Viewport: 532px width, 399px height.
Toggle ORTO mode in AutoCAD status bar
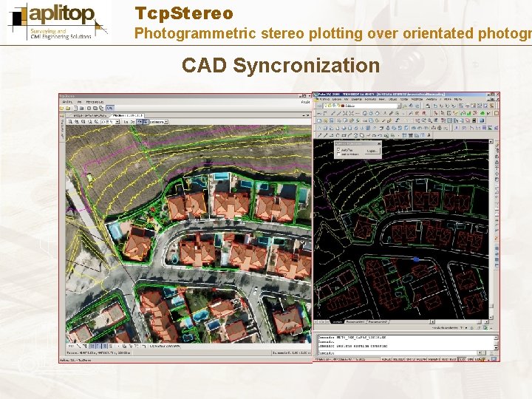[411, 359]
